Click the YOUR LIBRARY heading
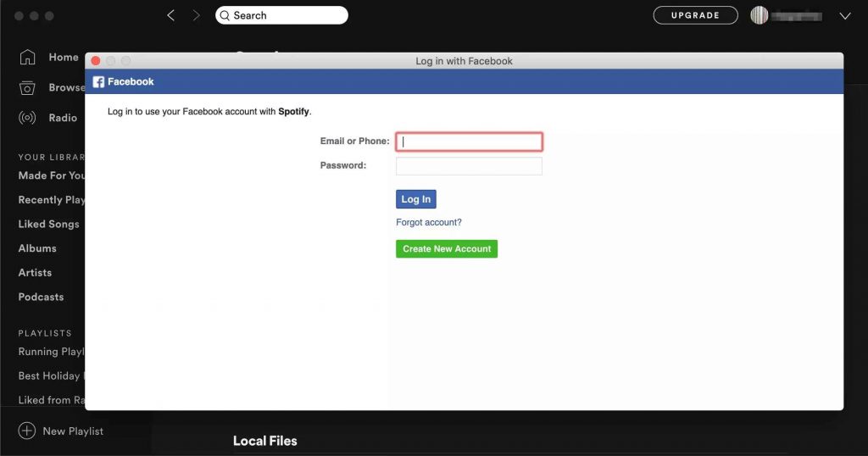Viewport: 868px width, 456px height. point(52,157)
